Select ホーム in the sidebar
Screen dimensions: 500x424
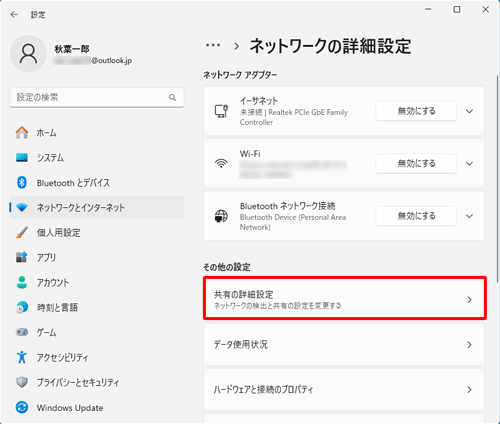click(97, 133)
